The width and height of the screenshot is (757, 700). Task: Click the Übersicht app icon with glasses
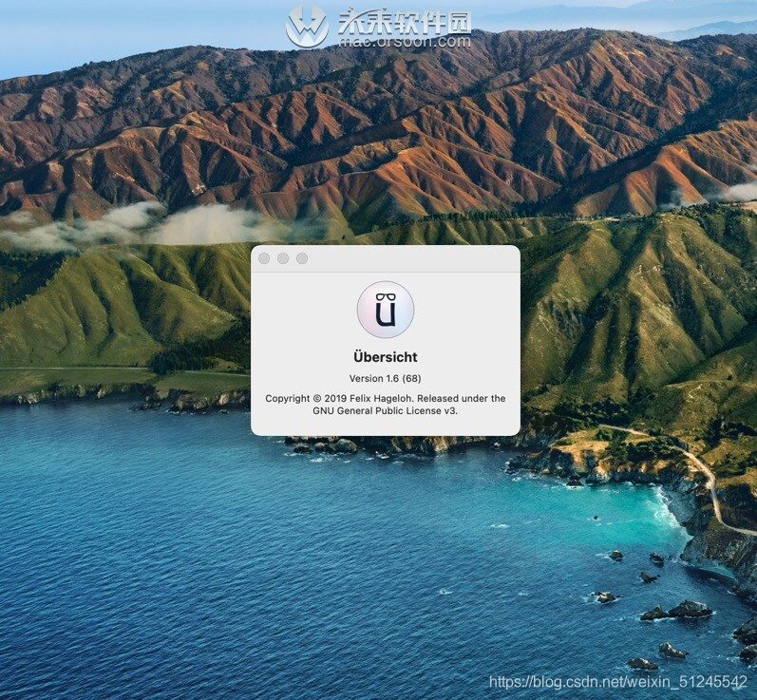(386, 310)
